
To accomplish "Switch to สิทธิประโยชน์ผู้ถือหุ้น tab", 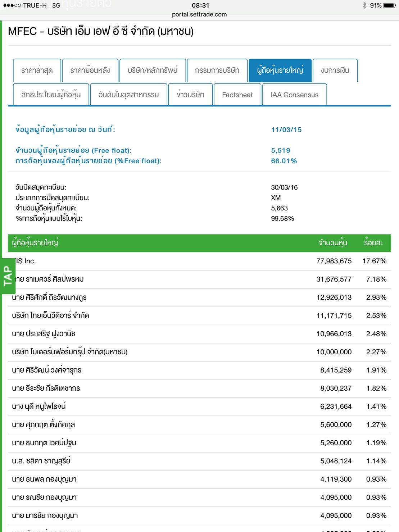I will click(51, 95).
